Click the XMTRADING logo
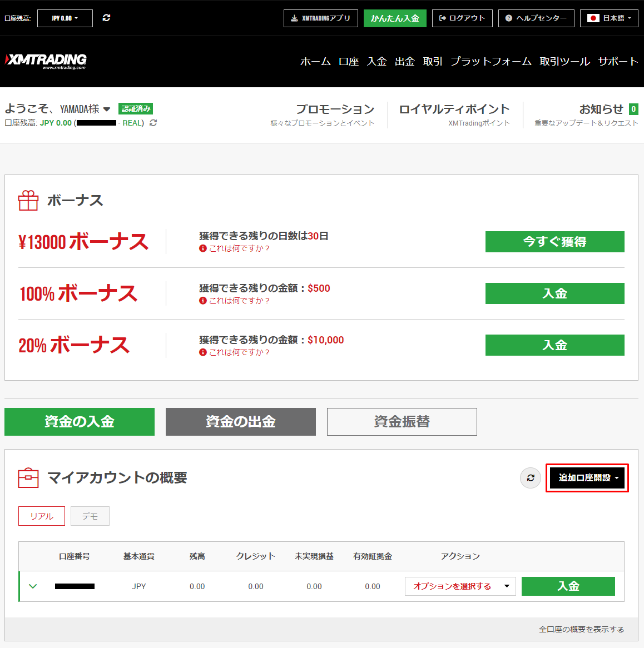 [46, 61]
